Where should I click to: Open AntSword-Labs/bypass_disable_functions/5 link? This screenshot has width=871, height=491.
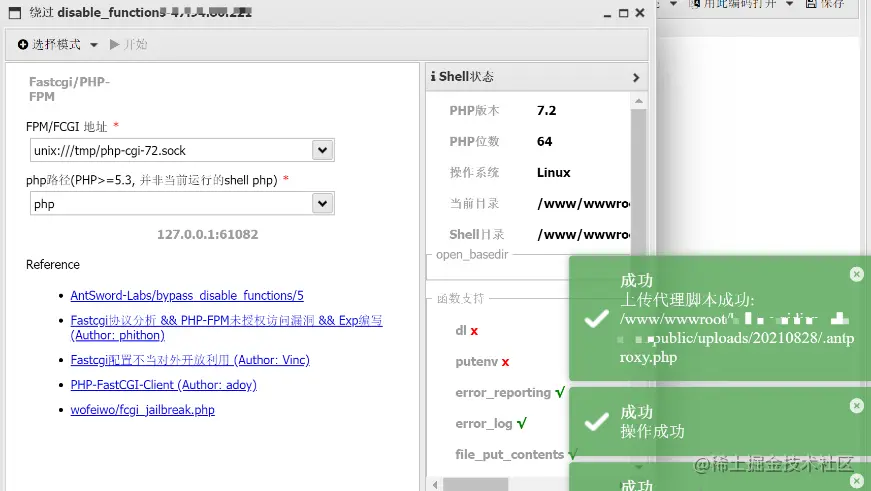[x=187, y=295]
